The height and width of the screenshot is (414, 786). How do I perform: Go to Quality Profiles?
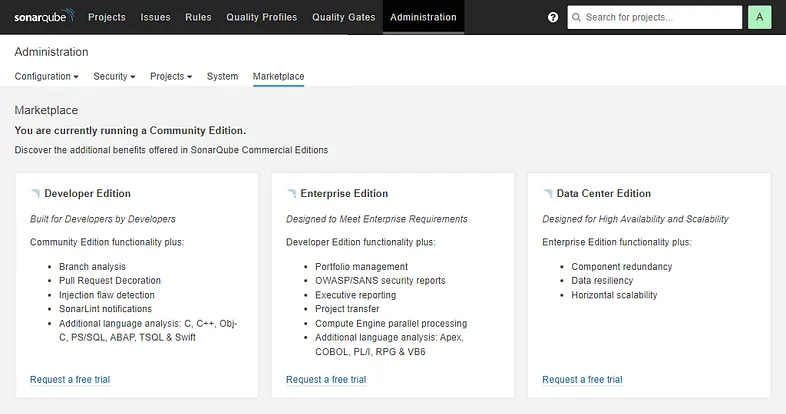coord(262,17)
